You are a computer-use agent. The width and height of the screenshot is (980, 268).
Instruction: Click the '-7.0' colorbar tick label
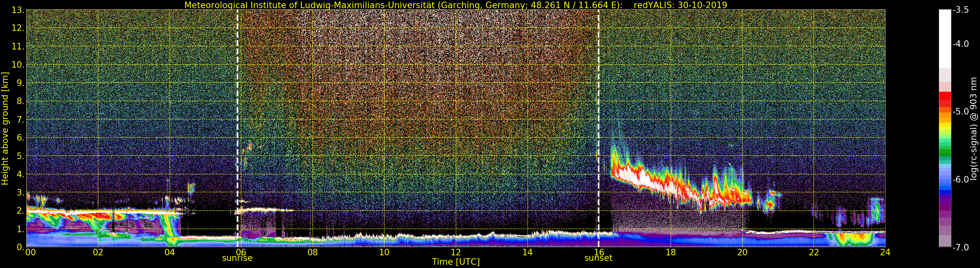click(x=960, y=248)
